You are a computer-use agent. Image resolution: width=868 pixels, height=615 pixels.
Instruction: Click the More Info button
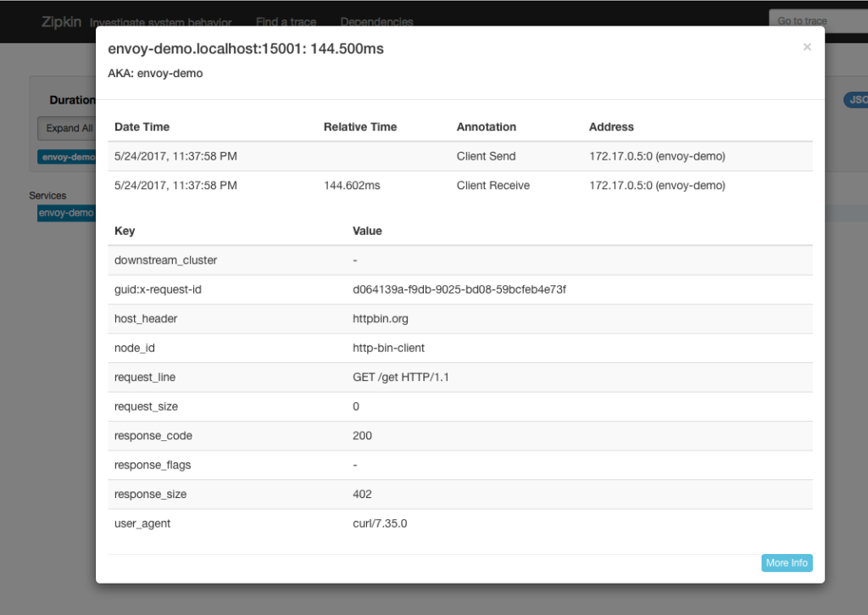pos(786,562)
